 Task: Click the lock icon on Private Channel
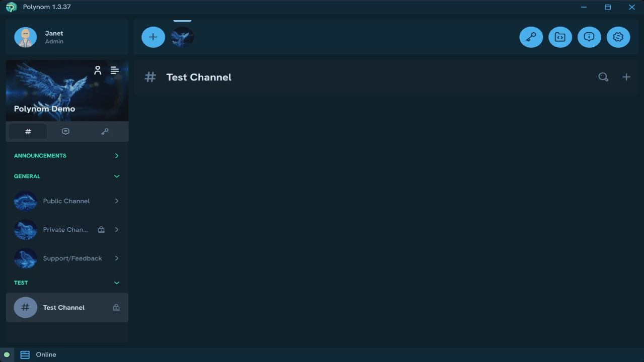(x=101, y=229)
